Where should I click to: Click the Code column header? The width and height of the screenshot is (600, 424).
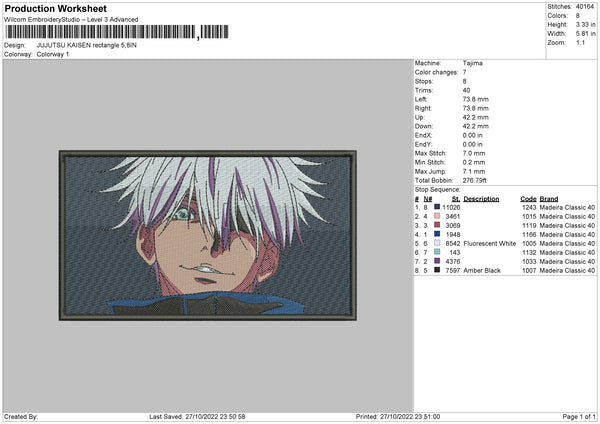click(528, 198)
